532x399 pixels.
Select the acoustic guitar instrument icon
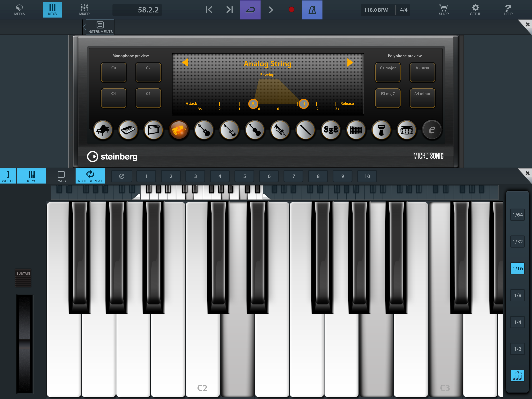coord(204,130)
